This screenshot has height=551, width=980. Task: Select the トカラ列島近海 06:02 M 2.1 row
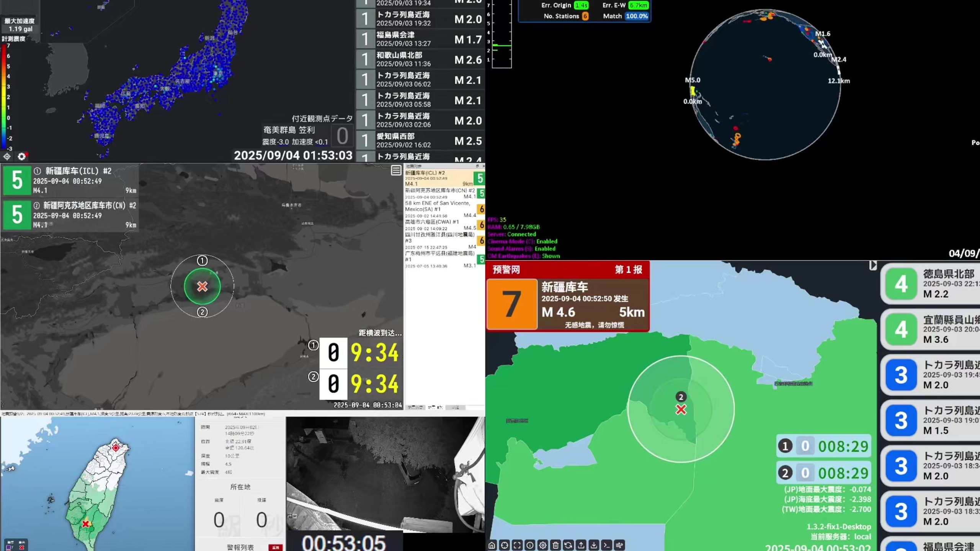tap(420, 80)
